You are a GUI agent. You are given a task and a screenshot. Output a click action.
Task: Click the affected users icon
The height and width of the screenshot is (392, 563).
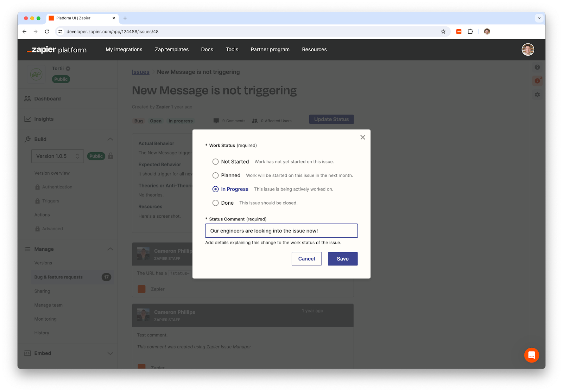[x=255, y=121]
